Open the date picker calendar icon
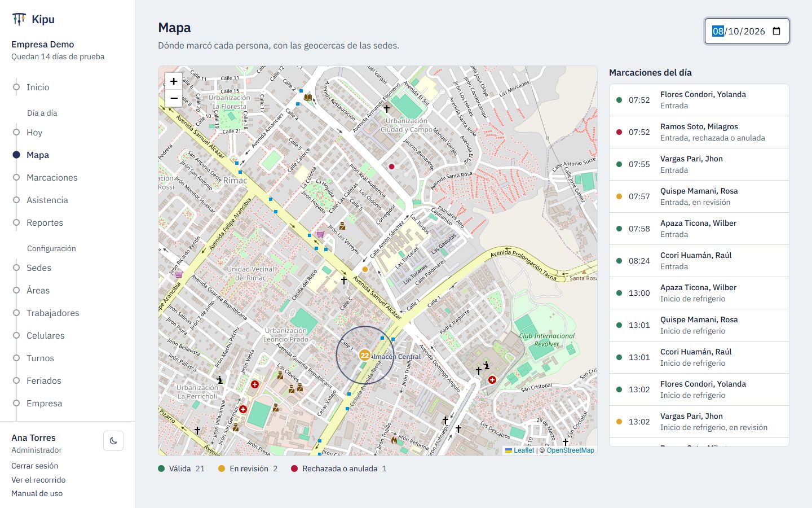812x508 pixels. (x=776, y=31)
